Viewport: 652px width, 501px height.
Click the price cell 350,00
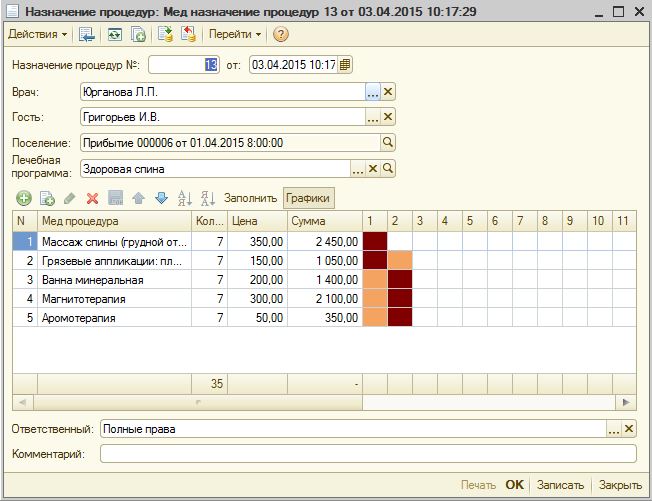point(257,242)
